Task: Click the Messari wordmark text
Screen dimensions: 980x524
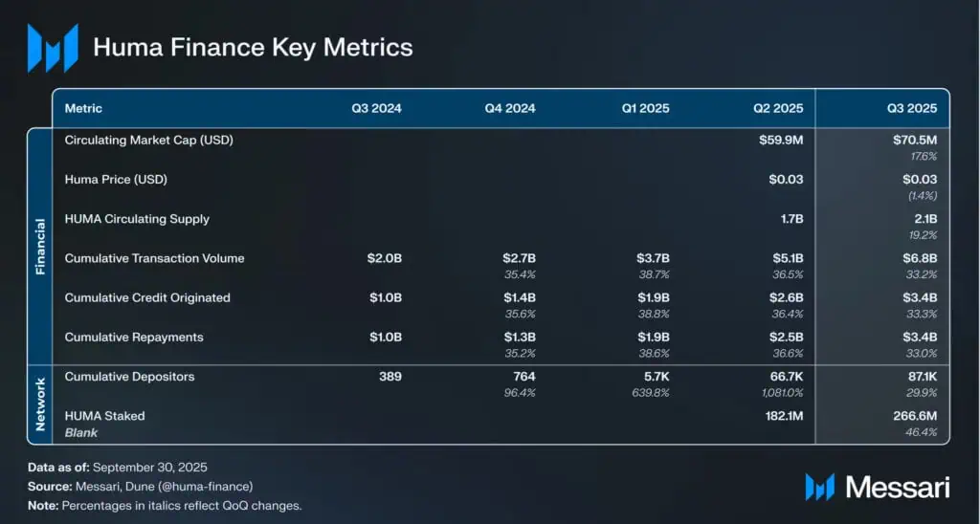Action: [899, 487]
